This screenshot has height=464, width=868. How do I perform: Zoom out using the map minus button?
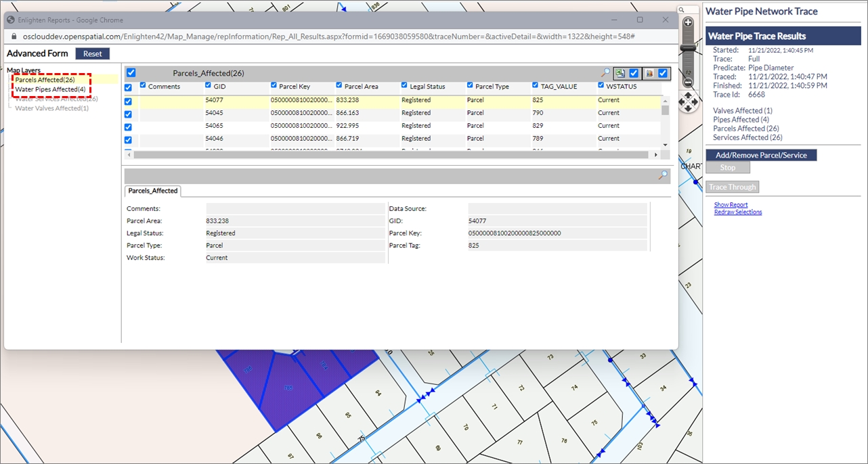point(688,83)
